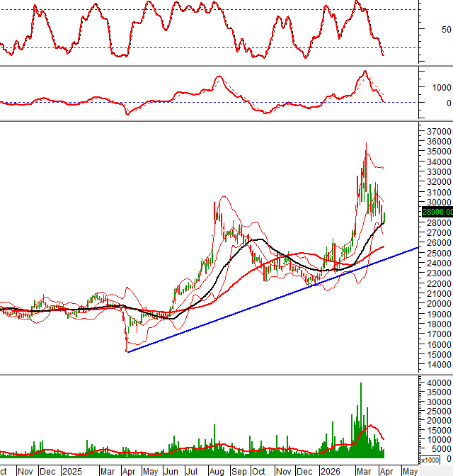
Task: Select the tallest volume bar in the volume panel
Action: (361, 418)
